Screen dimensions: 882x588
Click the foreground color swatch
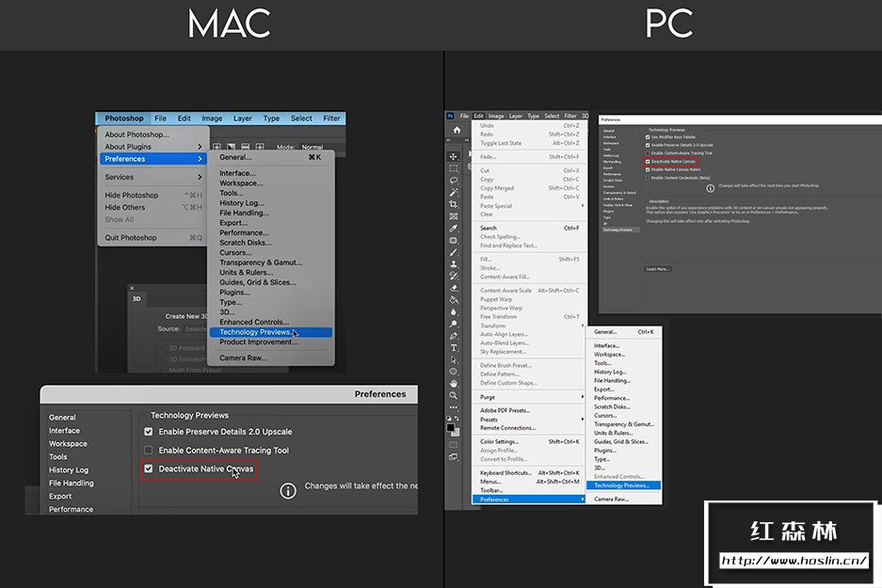click(x=451, y=427)
